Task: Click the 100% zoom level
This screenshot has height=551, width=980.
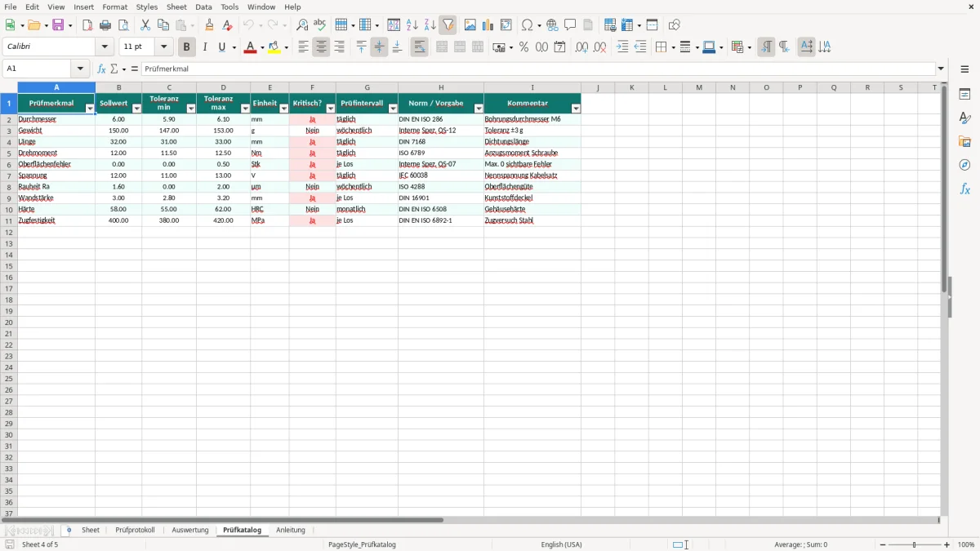Action: click(x=966, y=544)
